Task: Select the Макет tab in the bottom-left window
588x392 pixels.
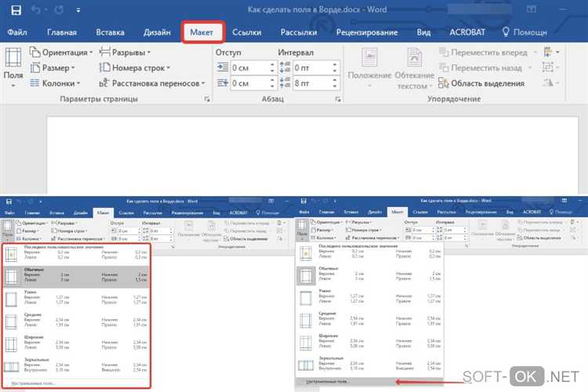Action: pos(103,212)
